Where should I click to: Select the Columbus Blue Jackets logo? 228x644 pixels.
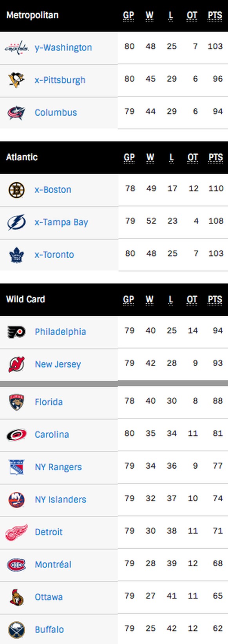coord(16,113)
